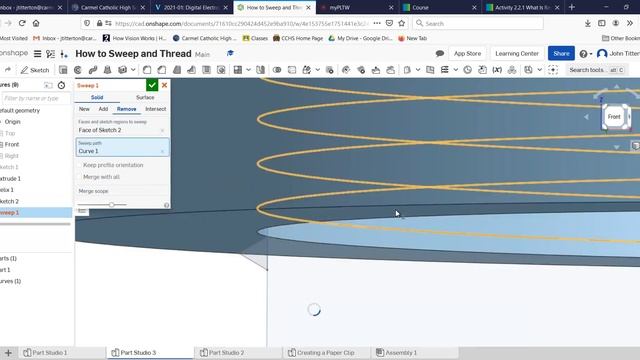Select the Split tool icon

coord(291,70)
